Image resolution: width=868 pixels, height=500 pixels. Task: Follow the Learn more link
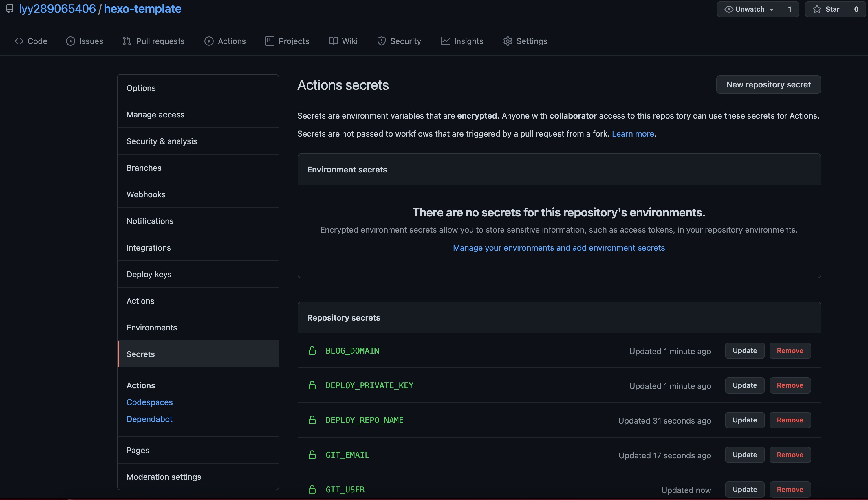point(633,134)
